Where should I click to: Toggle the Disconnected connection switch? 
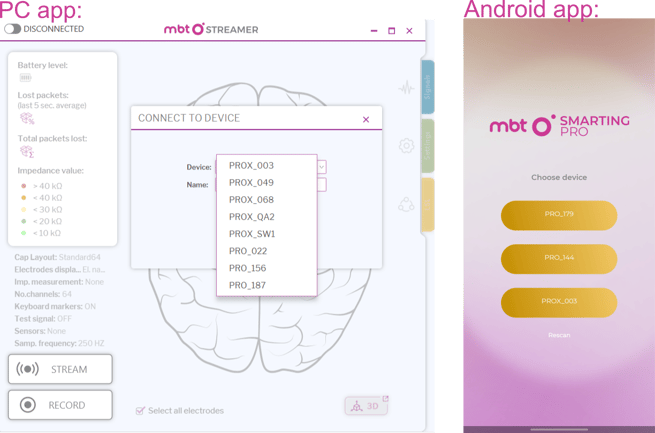coord(13,29)
